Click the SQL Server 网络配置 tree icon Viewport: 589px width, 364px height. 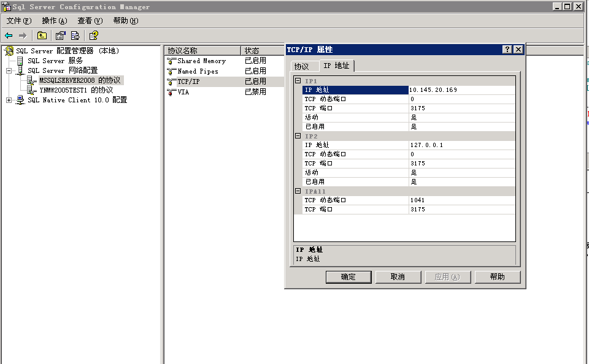coord(20,70)
